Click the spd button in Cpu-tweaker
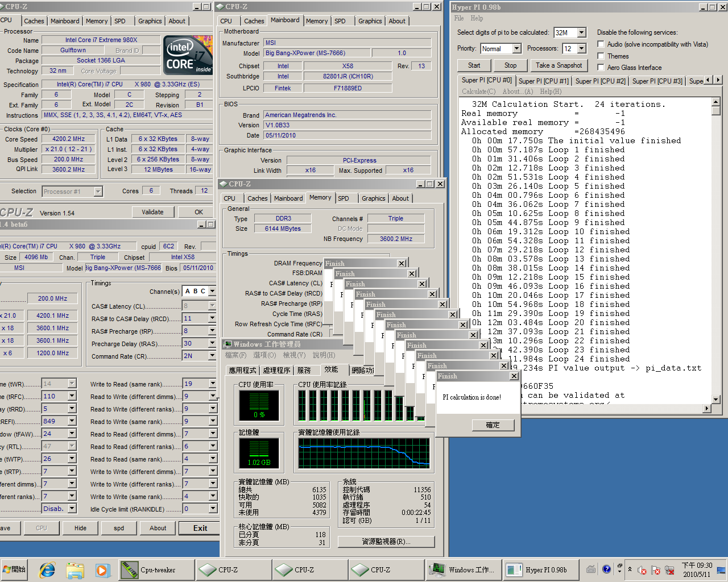This screenshot has height=582, width=728. [119, 528]
